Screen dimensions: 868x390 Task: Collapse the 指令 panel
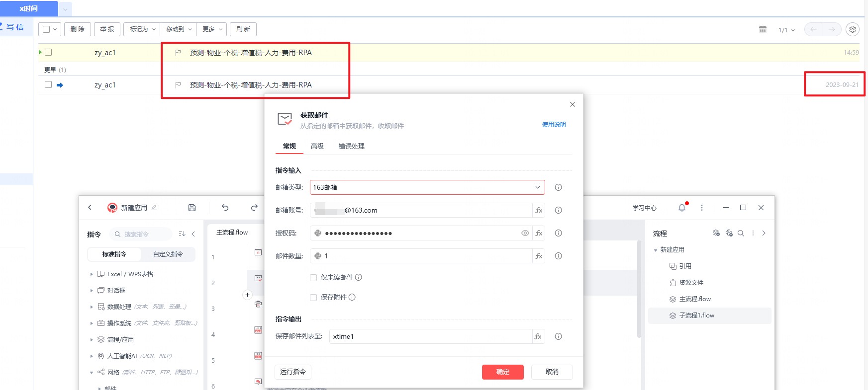pyautogui.click(x=193, y=234)
